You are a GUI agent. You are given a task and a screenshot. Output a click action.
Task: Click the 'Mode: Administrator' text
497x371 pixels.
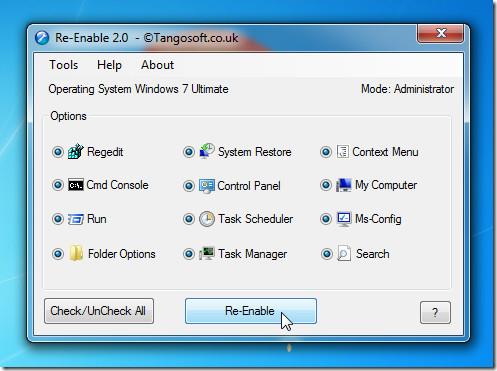(407, 89)
